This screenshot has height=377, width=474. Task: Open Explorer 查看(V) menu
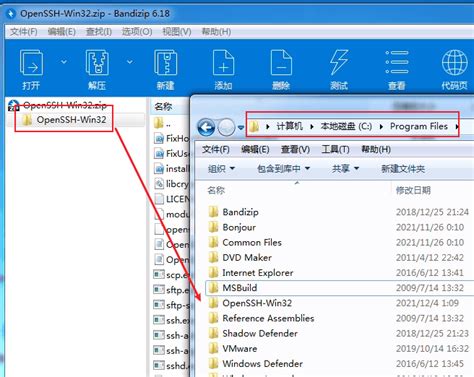point(295,149)
